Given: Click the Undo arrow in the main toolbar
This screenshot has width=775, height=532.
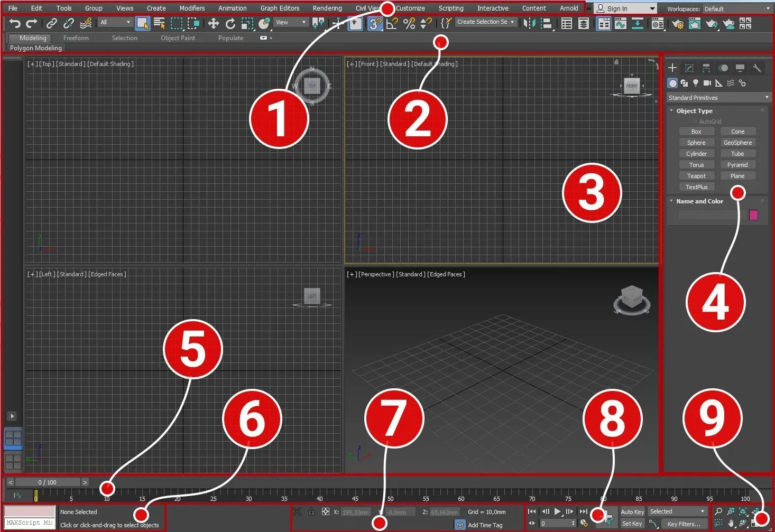Looking at the screenshot, I should [15, 23].
